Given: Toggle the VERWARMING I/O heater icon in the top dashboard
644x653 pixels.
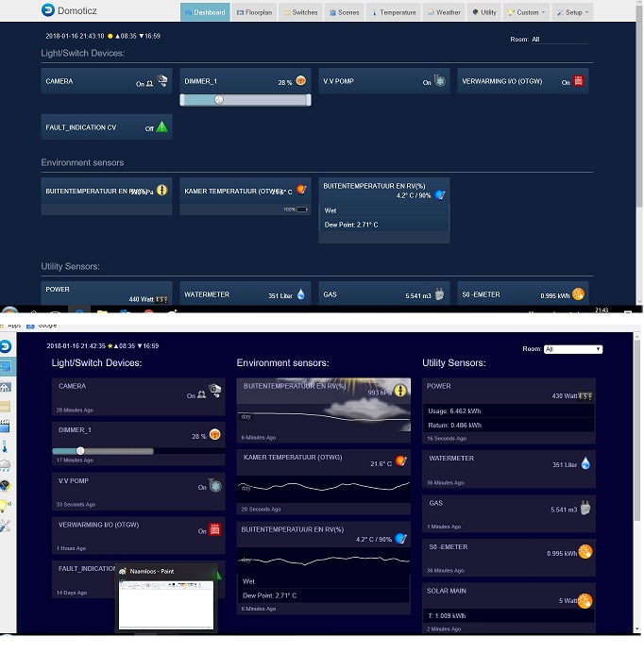Looking at the screenshot, I should 578,82.
